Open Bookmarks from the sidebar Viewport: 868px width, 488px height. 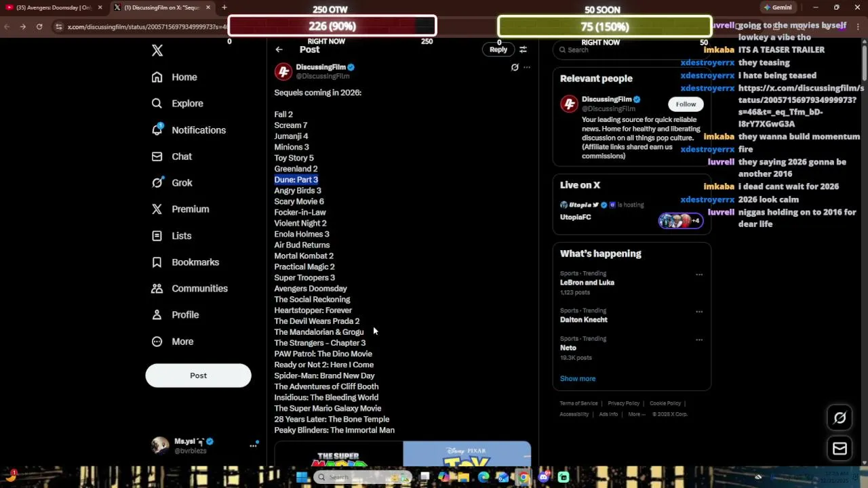point(185,262)
